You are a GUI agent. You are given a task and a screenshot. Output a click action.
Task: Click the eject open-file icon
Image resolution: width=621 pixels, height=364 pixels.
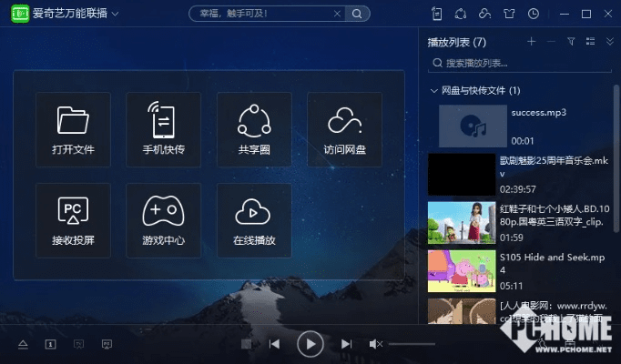coord(23,345)
